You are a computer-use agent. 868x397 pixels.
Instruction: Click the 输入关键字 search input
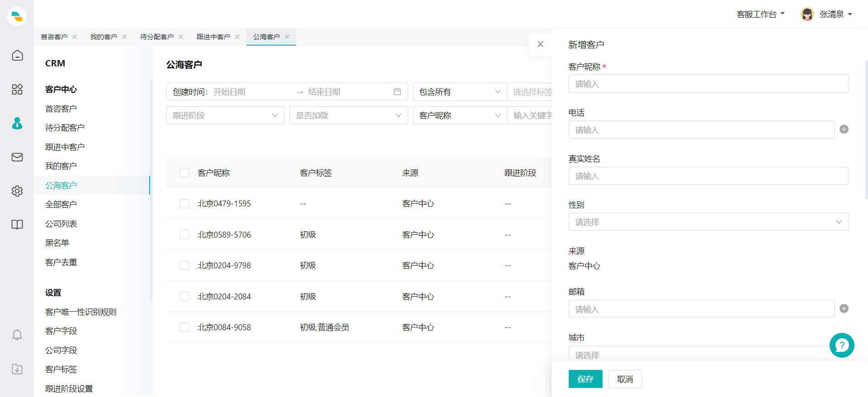529,115
